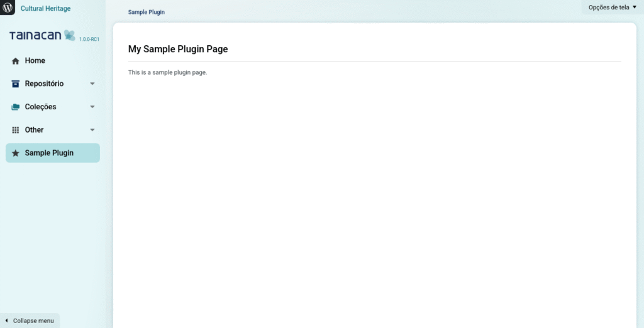Viewport: 644px width, 328px height.
Task: Open the Opções de tela dropdown
Action: pos(613,8)
